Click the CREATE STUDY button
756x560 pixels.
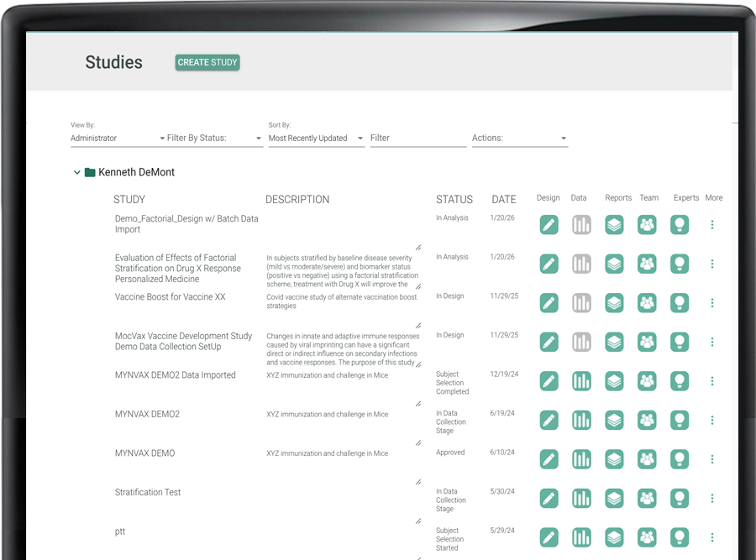coord(207,62)
